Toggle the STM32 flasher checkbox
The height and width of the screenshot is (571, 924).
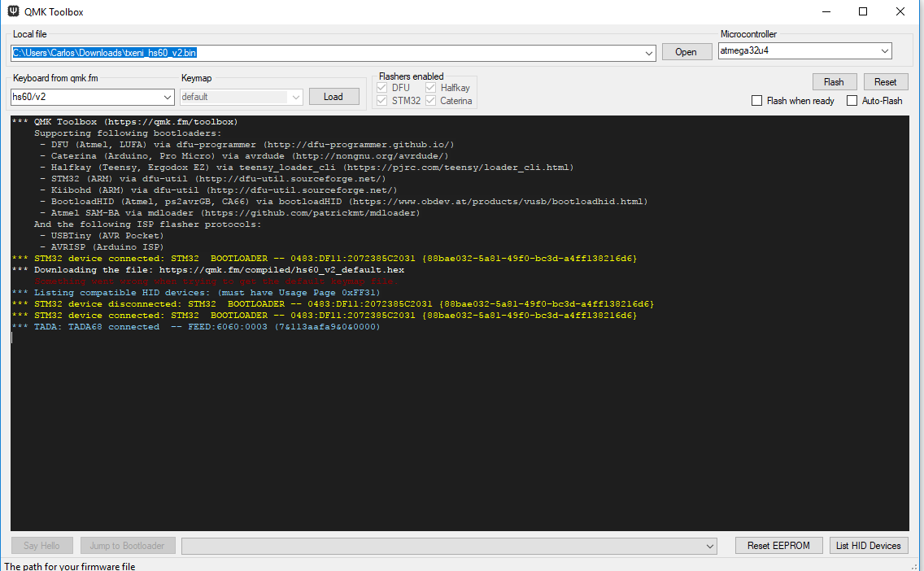tap(381, 101)
